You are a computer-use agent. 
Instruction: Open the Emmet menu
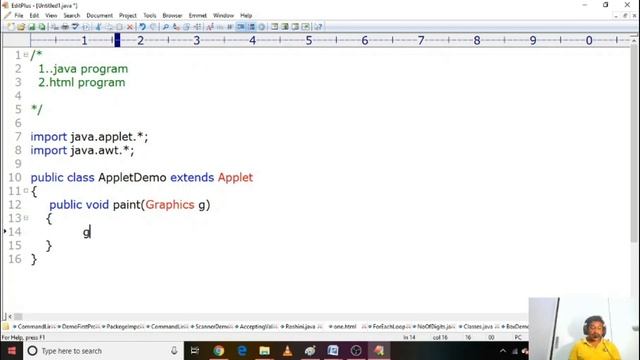[x=198, y=16]
